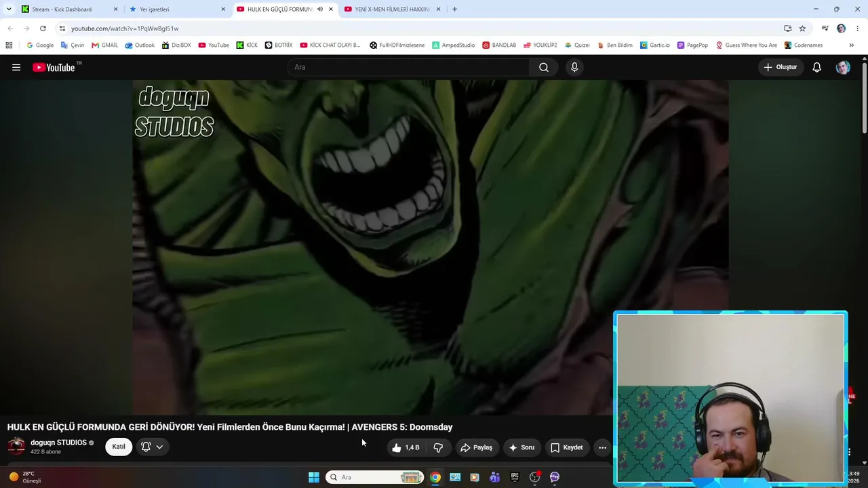The height and width of the screenshot is (488, 868).
Task: Open the FullHDFilmizlesene bookmark
Action: pyautogui.click(x=397, y=45)
